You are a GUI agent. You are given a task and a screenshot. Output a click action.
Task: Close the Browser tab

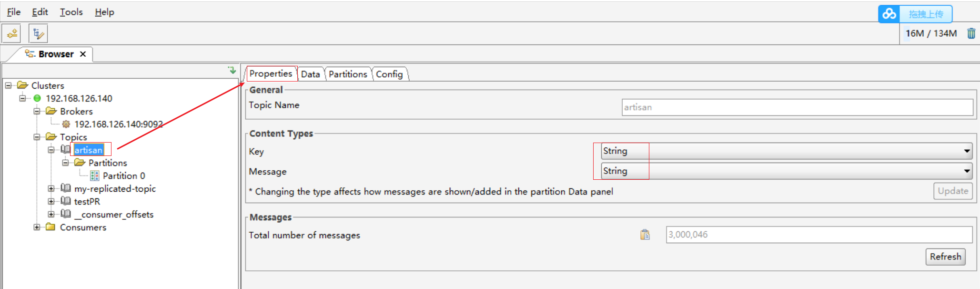point(83,54)
